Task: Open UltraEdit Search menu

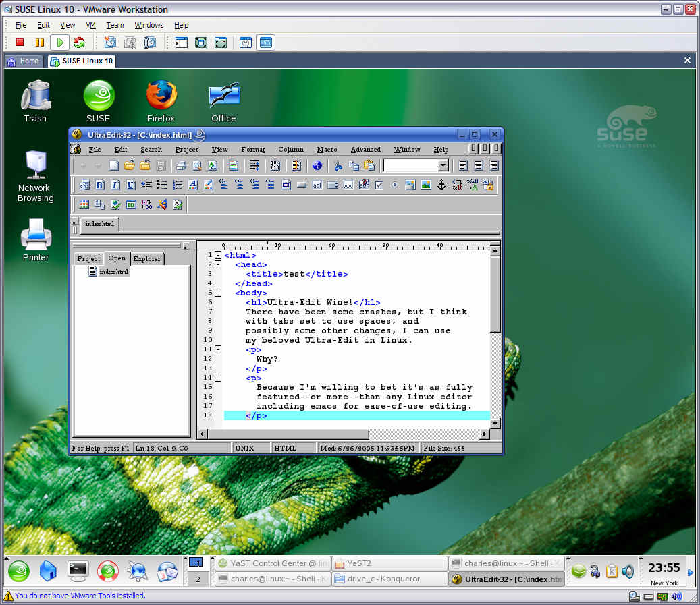Action: pos(151,150)
